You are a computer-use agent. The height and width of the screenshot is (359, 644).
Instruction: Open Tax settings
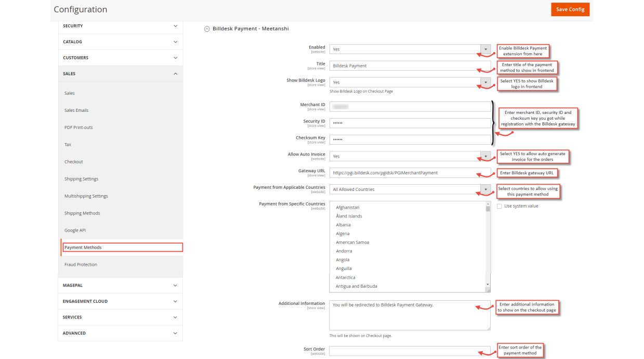point(68,145)
